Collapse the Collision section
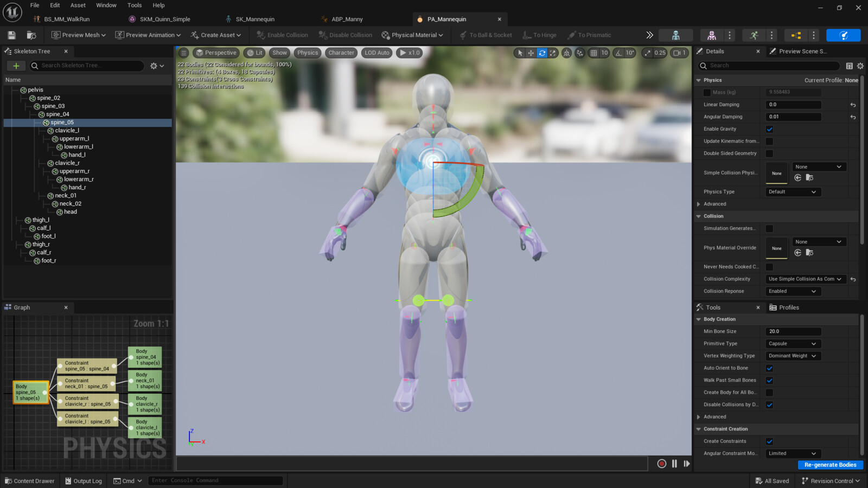 (698, 216)
